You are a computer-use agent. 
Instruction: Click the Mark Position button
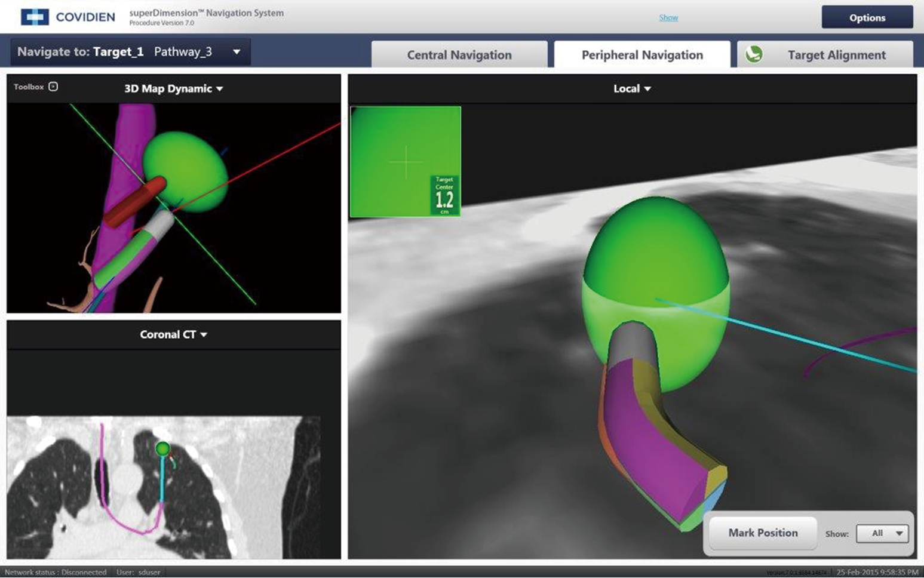pos(763,533)
